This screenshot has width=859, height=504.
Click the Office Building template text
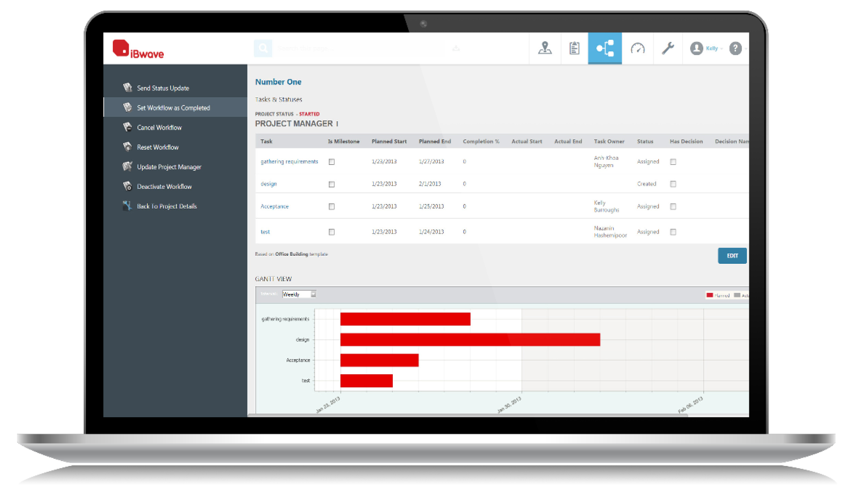pyautogui.click(x=291, y=254)
